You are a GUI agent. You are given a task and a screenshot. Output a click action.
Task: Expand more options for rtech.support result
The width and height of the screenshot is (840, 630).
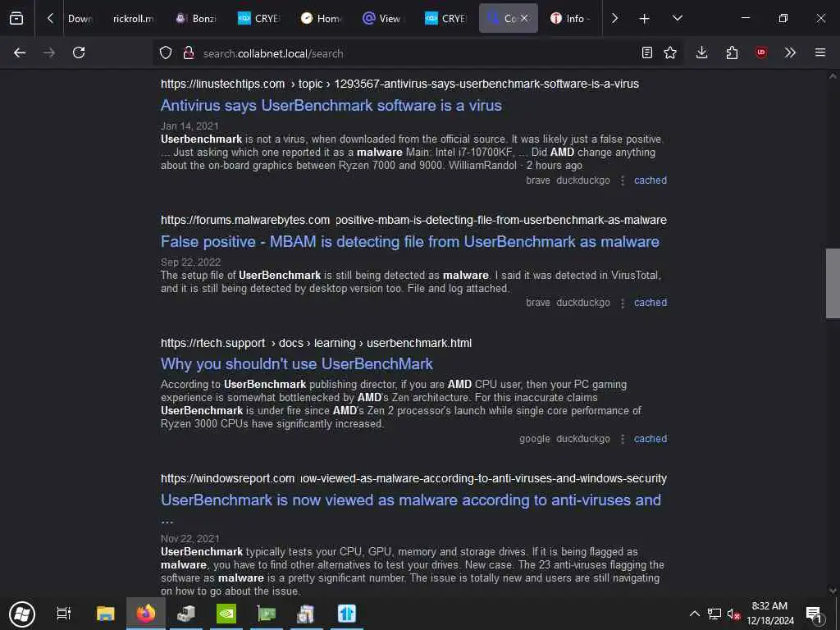623,439
